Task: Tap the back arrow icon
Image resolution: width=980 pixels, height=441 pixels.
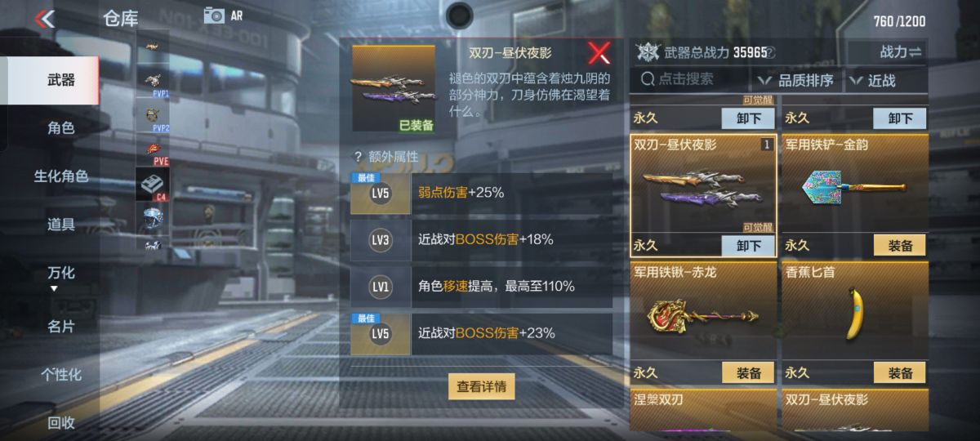Action: 46,18
